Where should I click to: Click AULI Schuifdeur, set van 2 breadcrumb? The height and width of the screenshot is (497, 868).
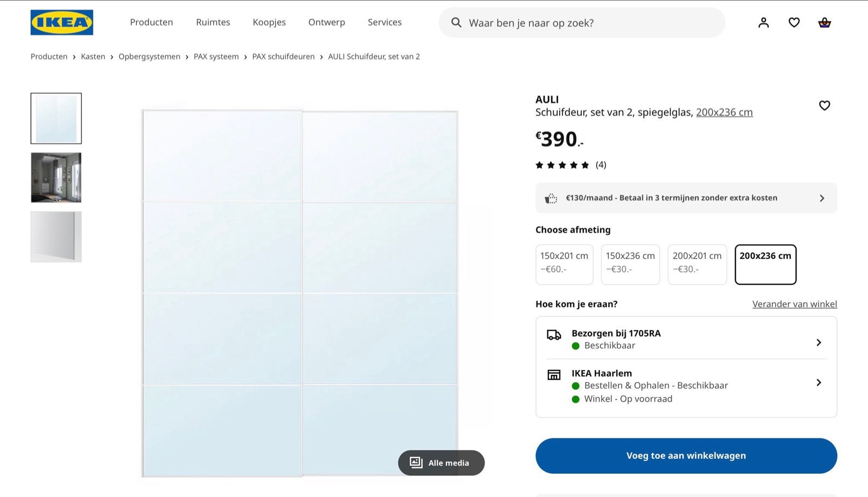(374, 56)
